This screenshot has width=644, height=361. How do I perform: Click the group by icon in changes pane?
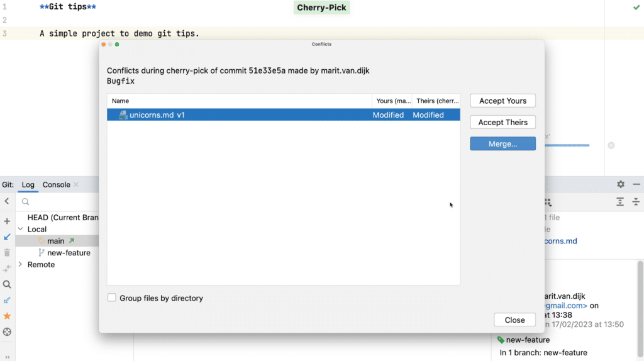[x=548, y=202]
